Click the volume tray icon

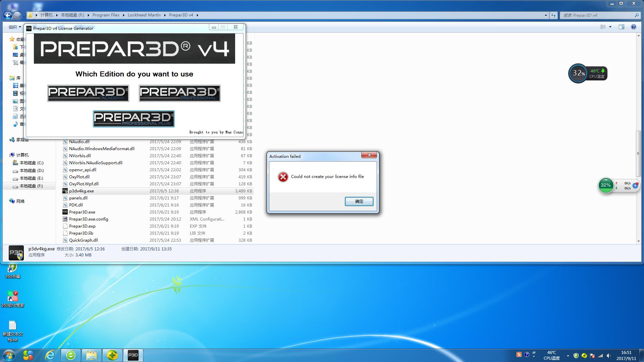(608, 356)
